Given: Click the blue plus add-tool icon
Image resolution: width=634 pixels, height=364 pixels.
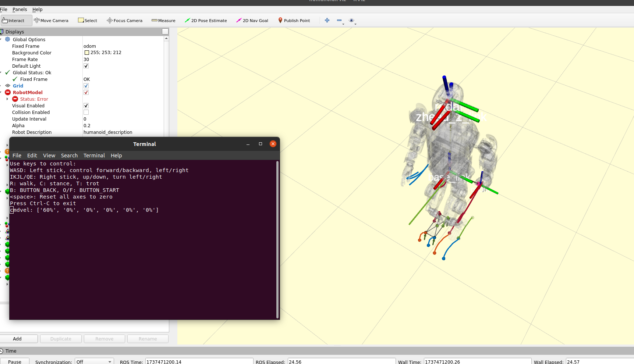Looking at the screenshot, I should pyautogui.click(x=327, y=20).
